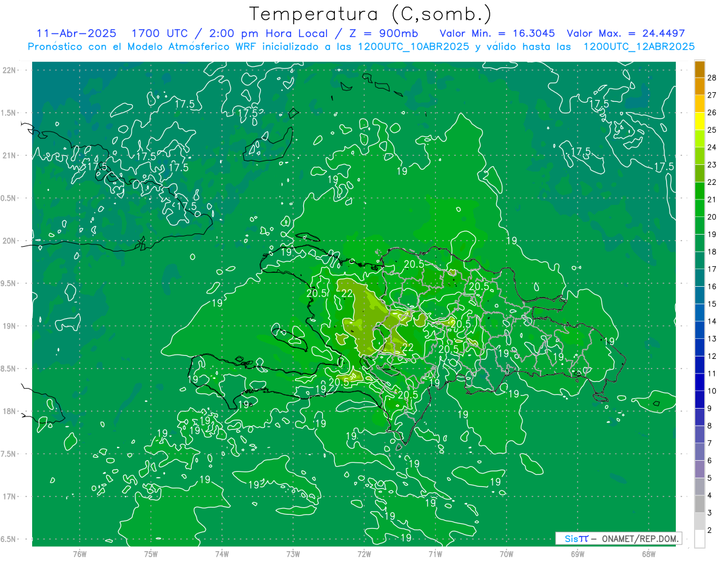Click the "16" value on the color scale
728x562 pixels.
tap(712, 286)
